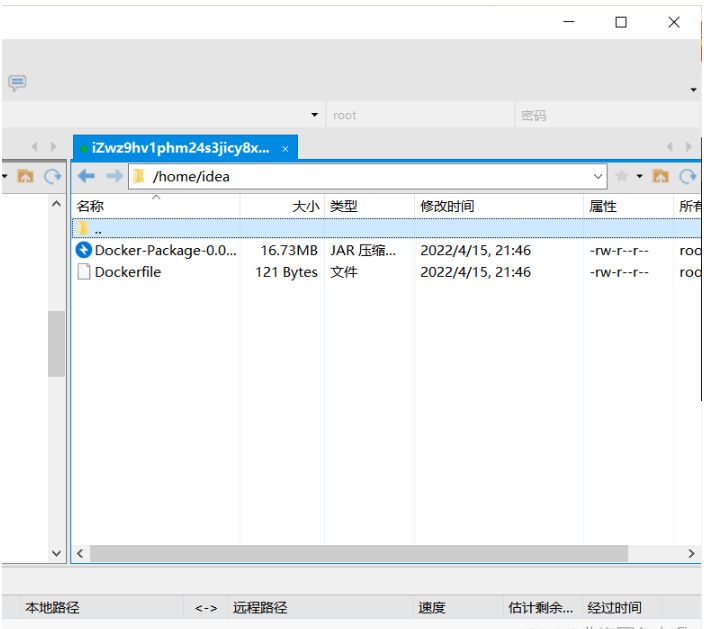The width and height of the screenshot is (712, 629).
Task: Select the Docker-Package-0.0... jar file
Action: click(165, 250)
